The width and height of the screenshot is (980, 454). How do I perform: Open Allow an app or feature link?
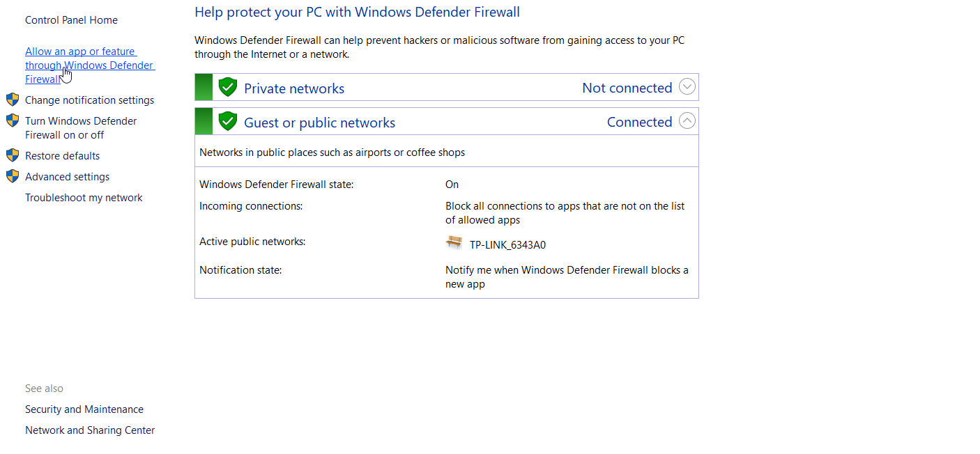pos(90,65)
